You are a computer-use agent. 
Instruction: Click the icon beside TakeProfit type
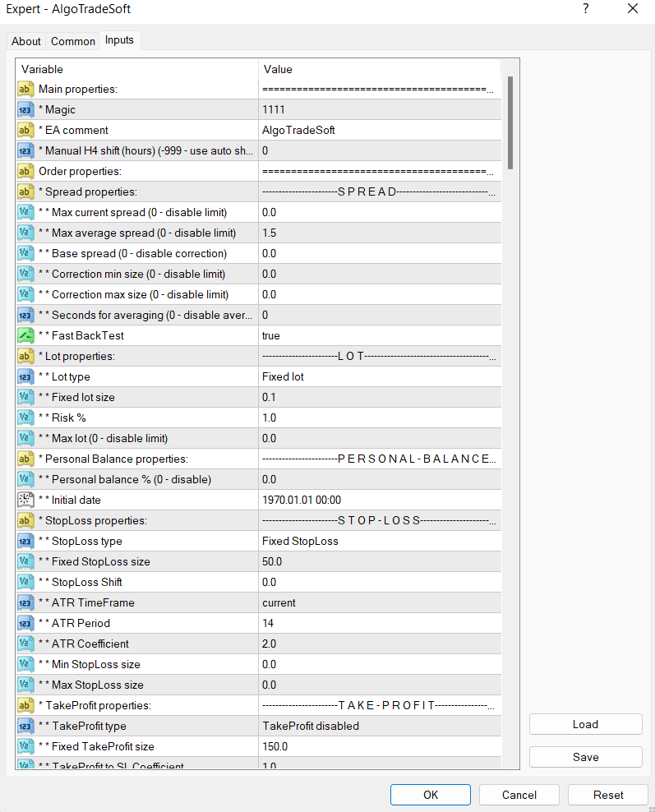(x=25, y=726)
